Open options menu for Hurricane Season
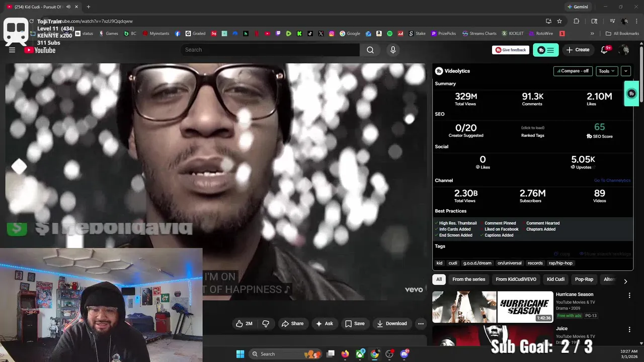 click(x=629, y=295)
